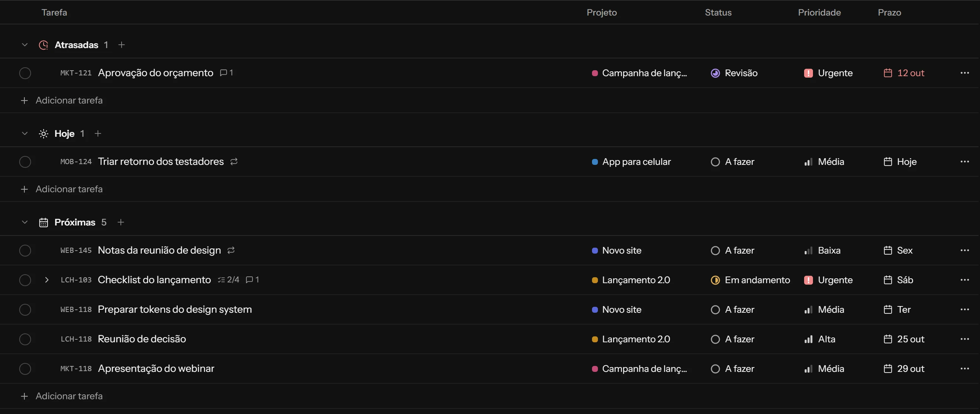Viewport: 980px width, 414px height.
Task: Open project App para celular
Action: [631, 161]
